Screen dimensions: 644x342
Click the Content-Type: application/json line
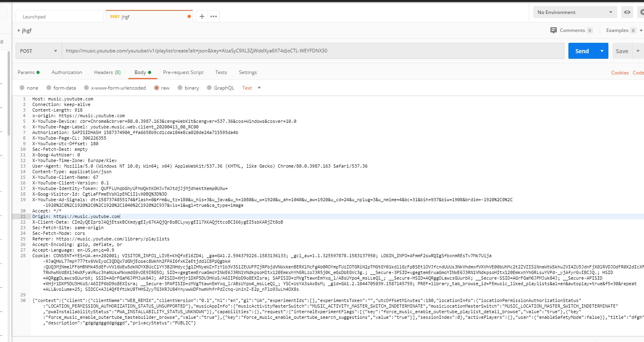72,172
